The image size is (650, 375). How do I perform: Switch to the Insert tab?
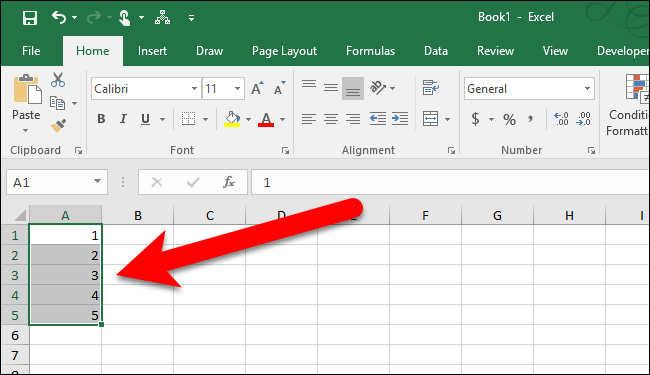pos(152,51)
